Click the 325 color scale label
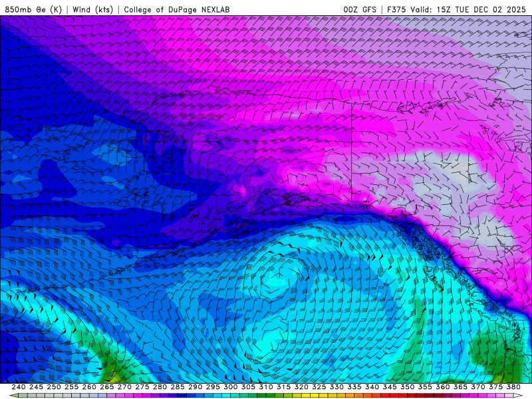 click(319, 387)
